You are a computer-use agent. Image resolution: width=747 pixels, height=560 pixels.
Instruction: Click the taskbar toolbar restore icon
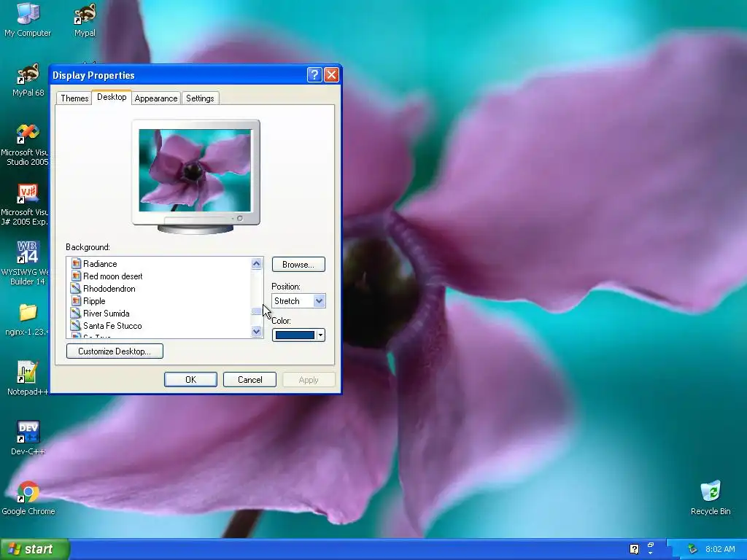click(650, 545)
